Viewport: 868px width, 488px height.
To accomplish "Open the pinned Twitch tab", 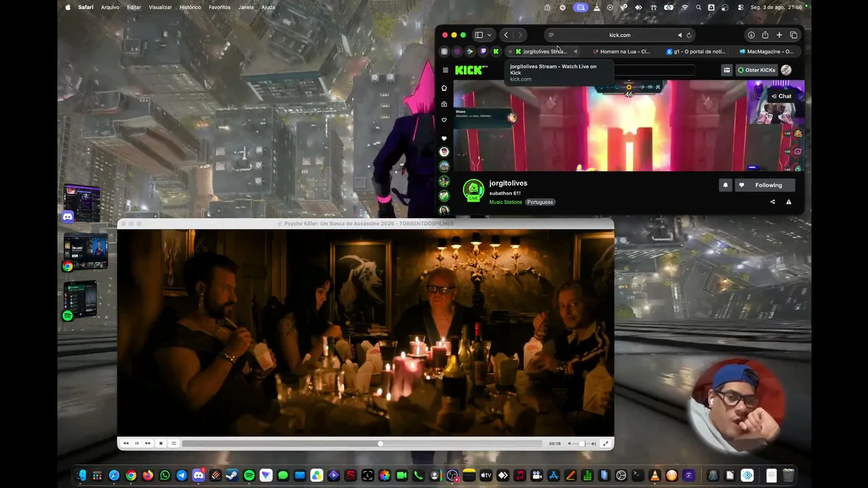I will coord(484,52).
